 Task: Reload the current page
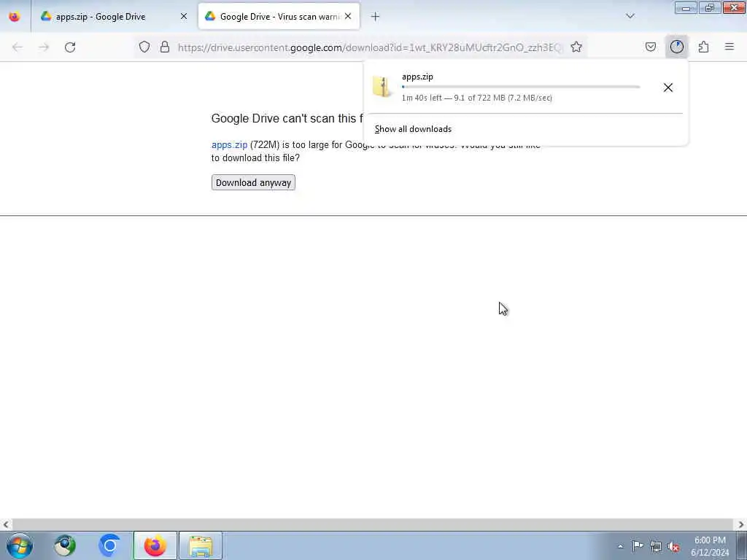pos(70,47)
